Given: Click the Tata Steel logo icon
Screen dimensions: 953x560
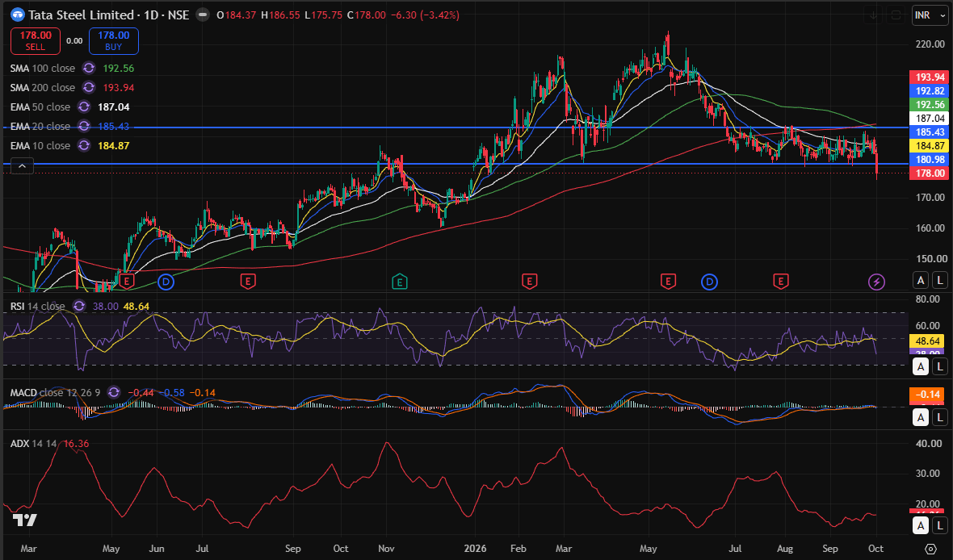Looking at the screenshot, I should [18, 15].
